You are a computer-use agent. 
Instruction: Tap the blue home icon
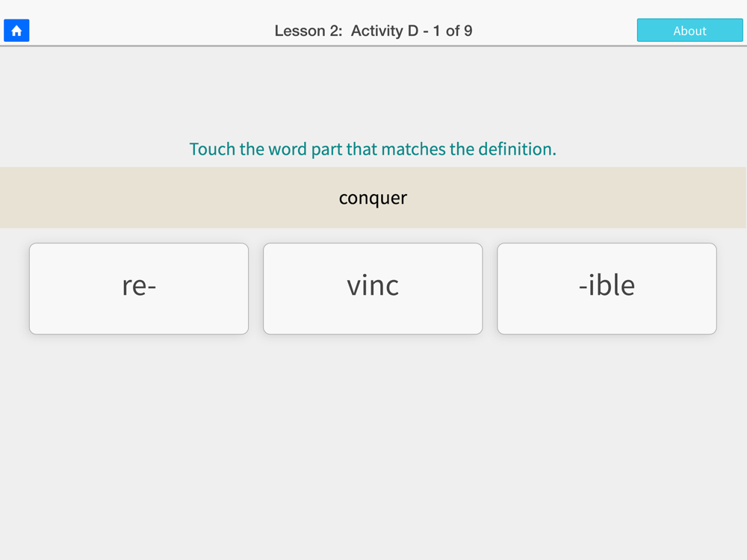pyautogui.click(x=16, y=31)
